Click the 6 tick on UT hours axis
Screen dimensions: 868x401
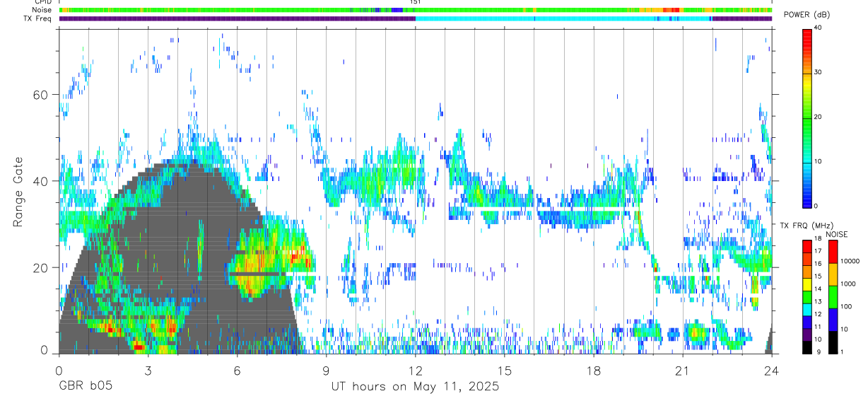(x=237, y=371)
